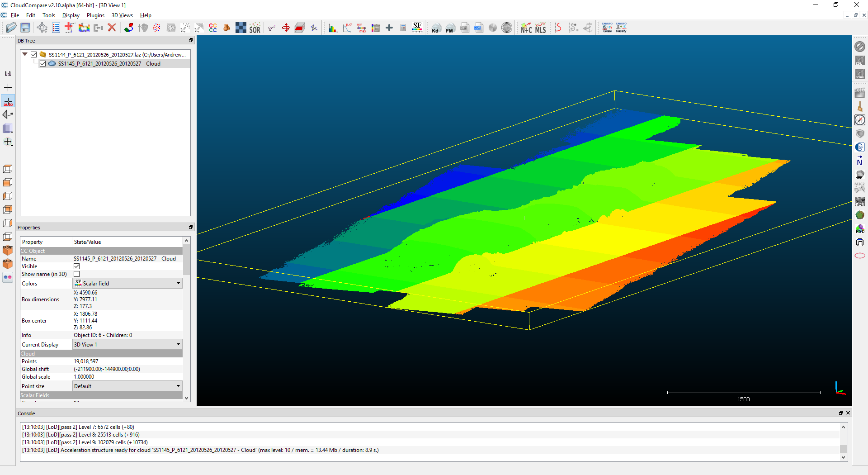Image resolution: width=868 pixels, height=475 pixels.
Task: Select the Segment (scissors) tool
Action: [x=271, y=28]
